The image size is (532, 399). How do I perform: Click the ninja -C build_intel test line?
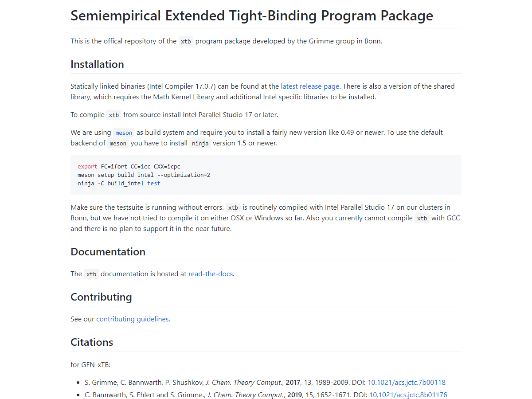(x=119, y=184)
